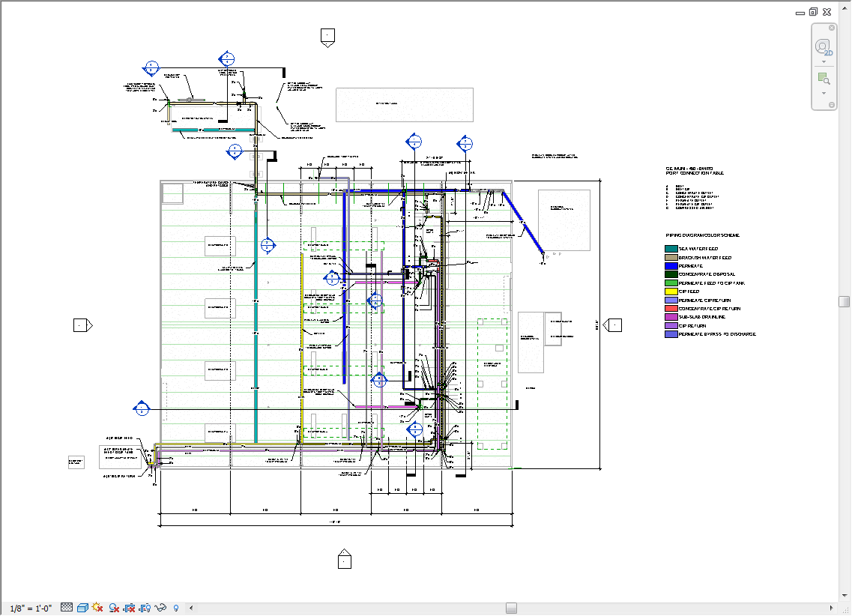Viewport: 852px width, 616px height.
Task: Select 'PERMEATE BYPASS TO DISCHARGE' legend text
Action: 717,334
